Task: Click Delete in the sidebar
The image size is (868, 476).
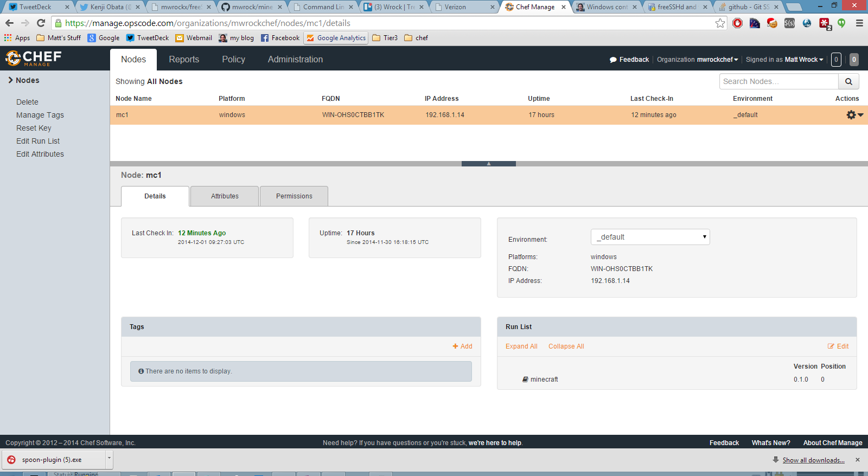Action: click(x=27, y=102)
